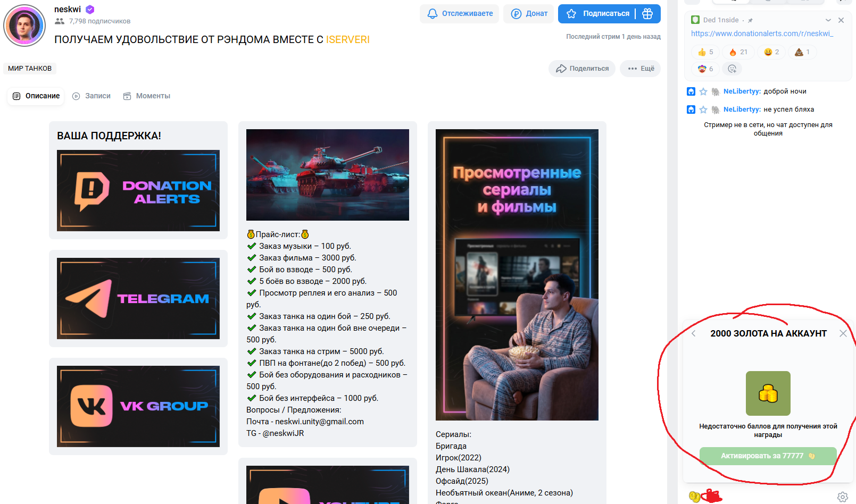Click 'Офсайд(2025)' in the series list
Viewport: 856px width, 504px height.
pyautogui.click(x=462, y=481)
